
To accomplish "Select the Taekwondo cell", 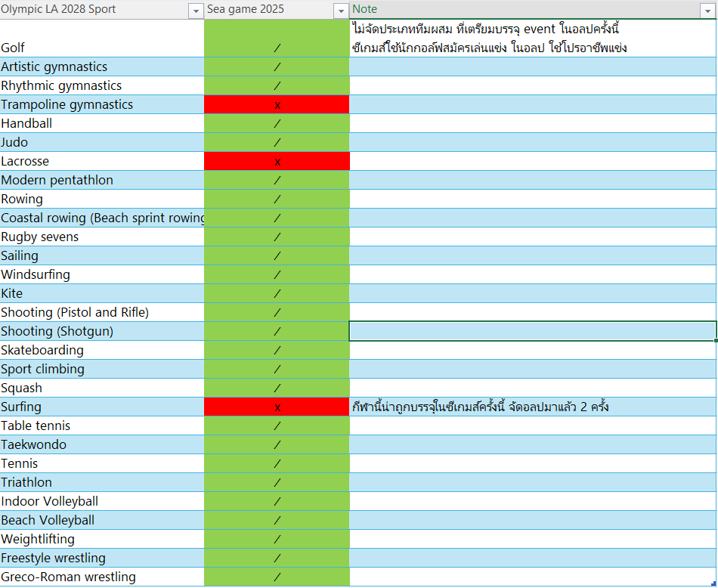I will click(x=102, y=444).
